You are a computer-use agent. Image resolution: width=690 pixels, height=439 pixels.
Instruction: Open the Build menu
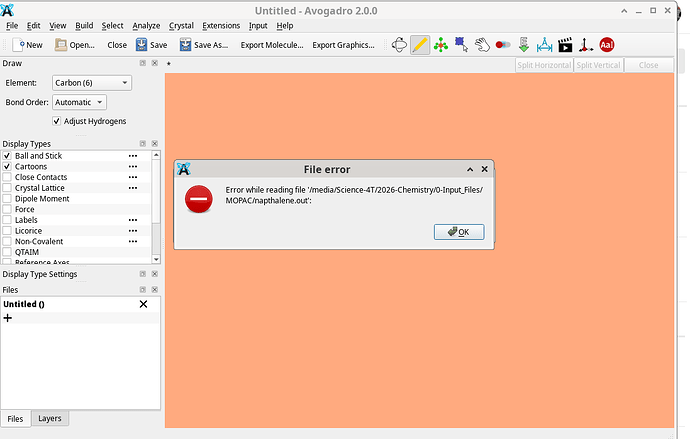[84, 26]
